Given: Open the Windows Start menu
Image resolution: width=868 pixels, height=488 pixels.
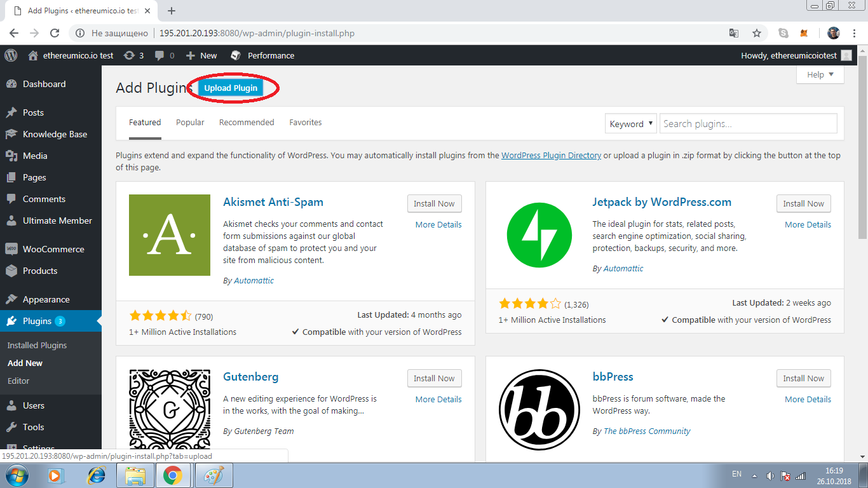Looking at the screenshot, I should click(15, 475).
